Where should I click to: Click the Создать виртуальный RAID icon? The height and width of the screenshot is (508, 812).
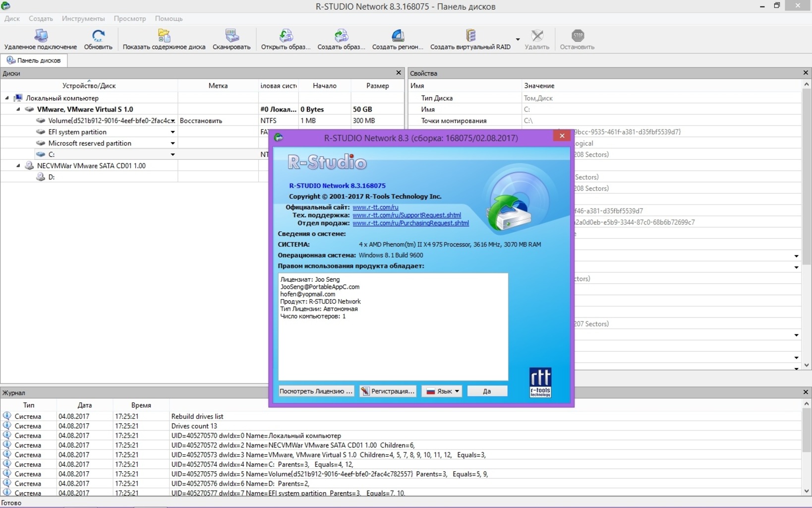coord(470,39)
